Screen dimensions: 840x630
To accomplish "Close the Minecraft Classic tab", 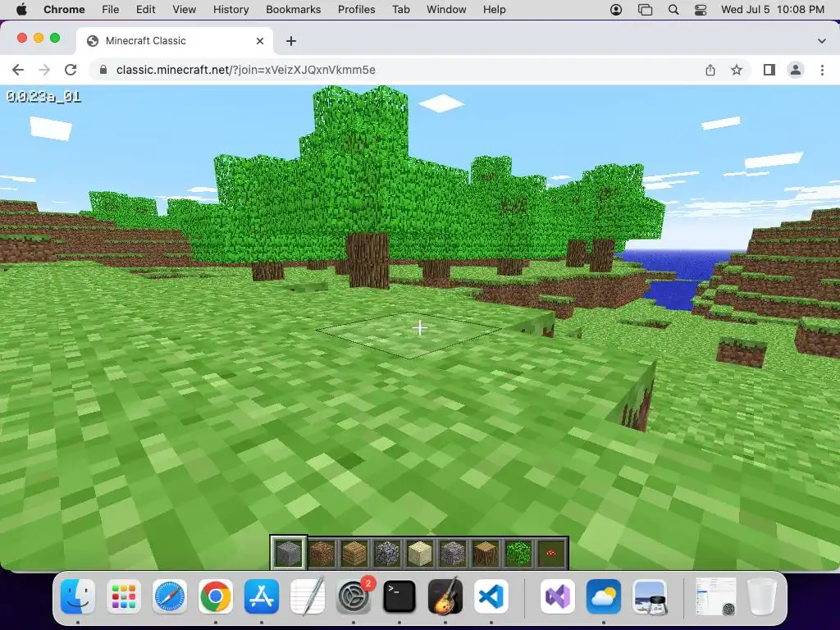I will coord(260,41).
